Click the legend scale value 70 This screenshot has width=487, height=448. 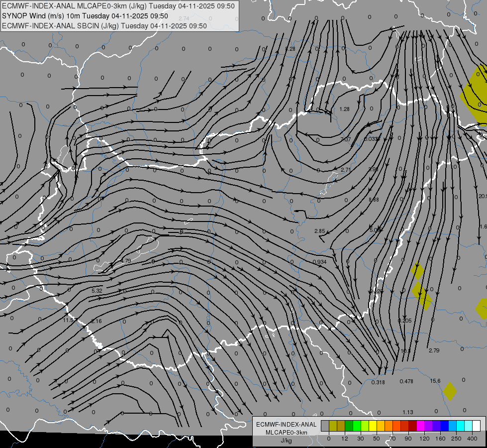pos(392,439)
